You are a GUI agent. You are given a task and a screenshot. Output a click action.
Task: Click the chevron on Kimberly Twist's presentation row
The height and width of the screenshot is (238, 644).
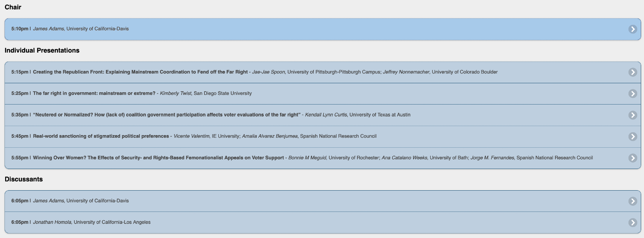[x=632, y=94]
